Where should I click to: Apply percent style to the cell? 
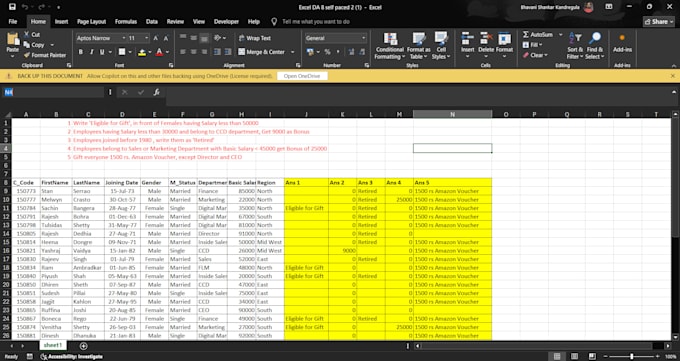(327, 52)
